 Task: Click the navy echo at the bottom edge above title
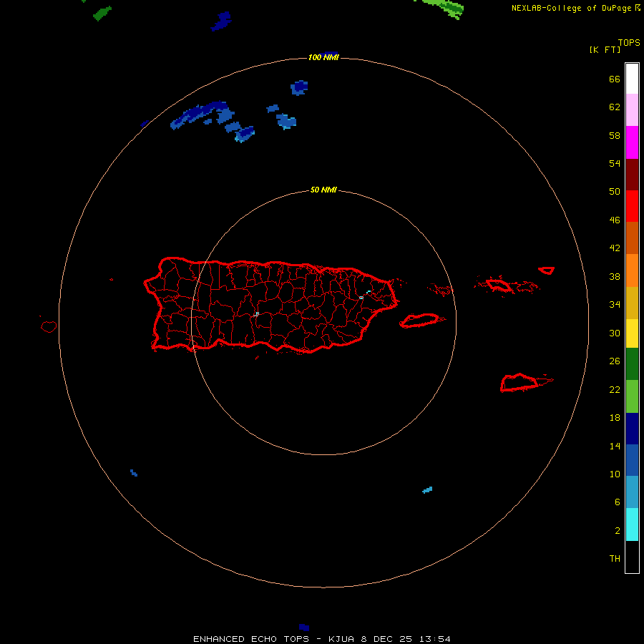[x=304, y=628]
